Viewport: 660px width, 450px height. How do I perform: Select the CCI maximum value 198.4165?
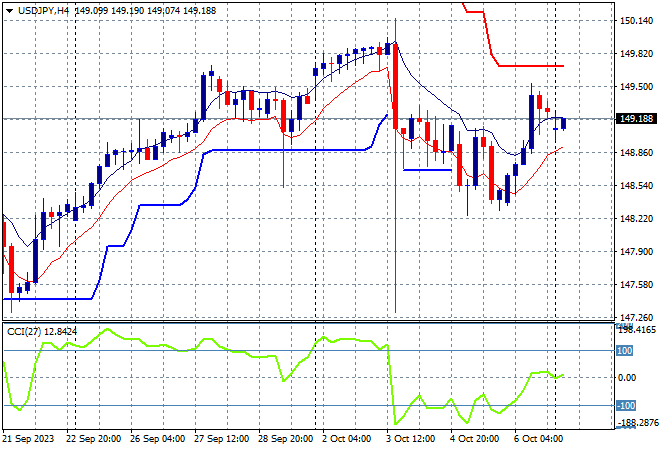tap(638, 330)
